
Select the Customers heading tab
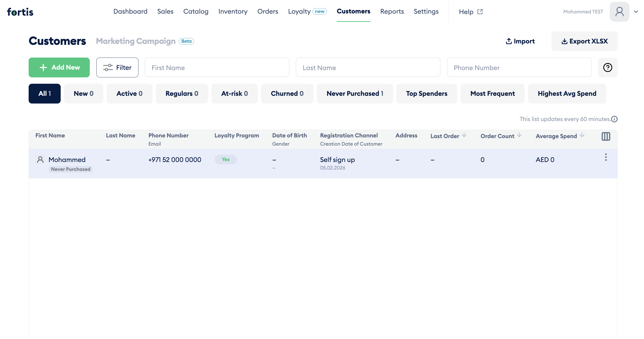click(x=57, y=41)
